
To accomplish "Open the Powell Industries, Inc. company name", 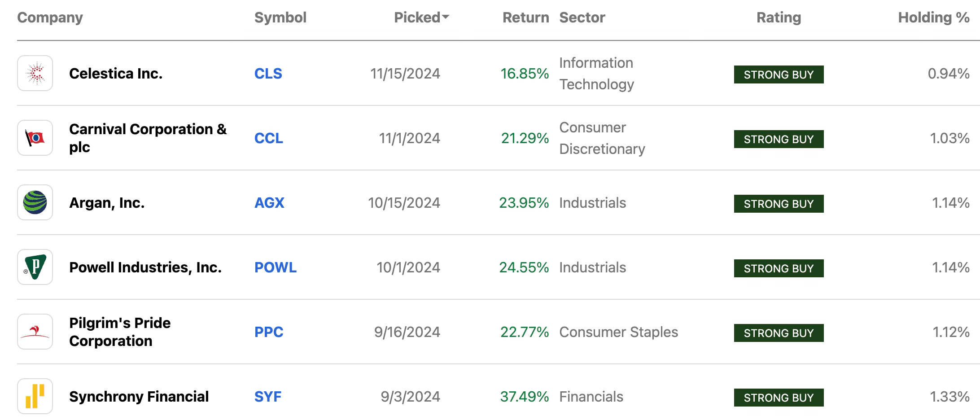I will click(145, 267).
